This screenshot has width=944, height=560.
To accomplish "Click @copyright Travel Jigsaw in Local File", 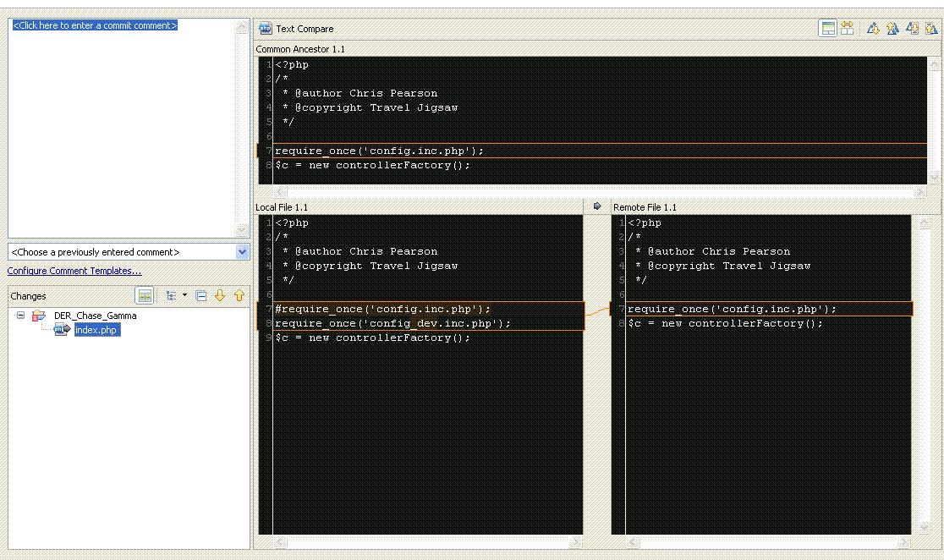I will tap(376, 266).
